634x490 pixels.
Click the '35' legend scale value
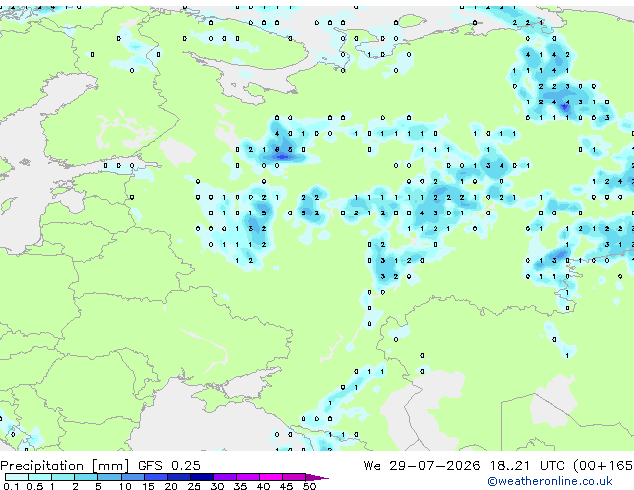point(240,486)
